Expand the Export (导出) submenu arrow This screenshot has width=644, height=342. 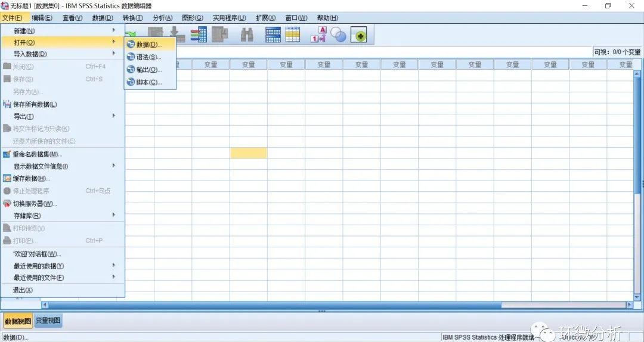click(114, 116)
